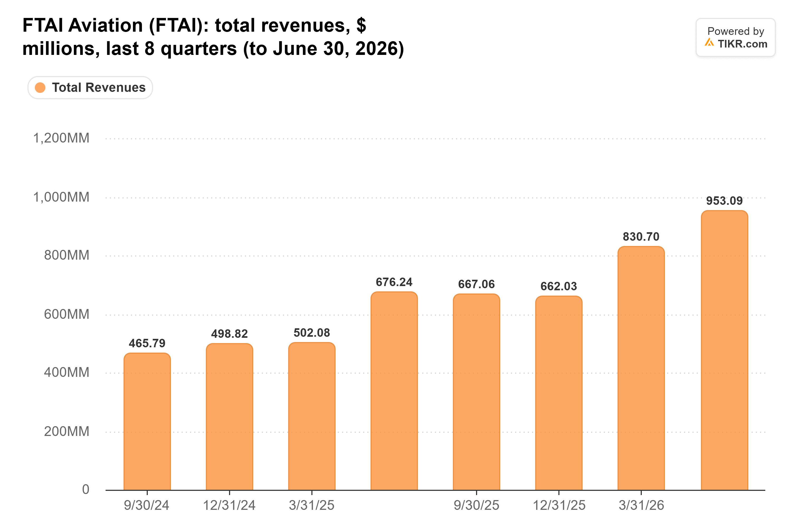This screenshot has height=532, width=798.
Task: Open the Powered by TIKR.com badge
Action: coord(735,37)
